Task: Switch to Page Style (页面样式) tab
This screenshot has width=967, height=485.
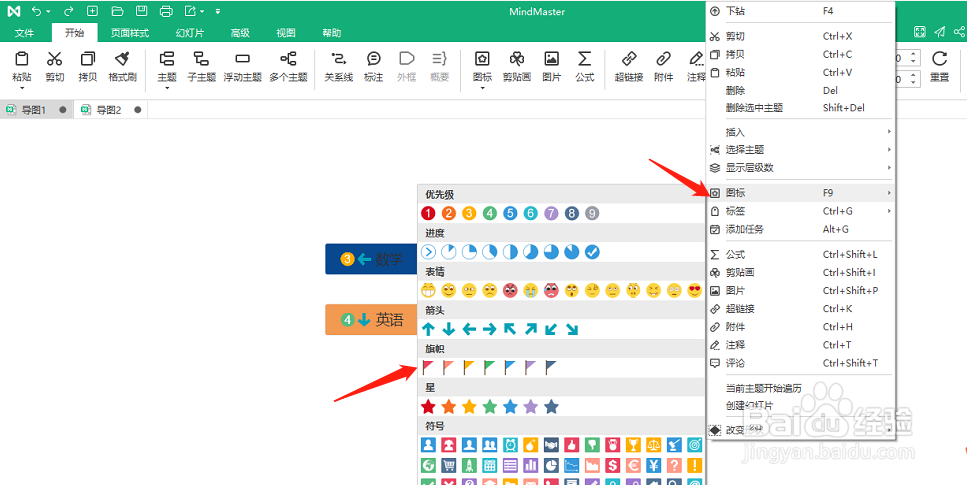Action: [130, 33]
